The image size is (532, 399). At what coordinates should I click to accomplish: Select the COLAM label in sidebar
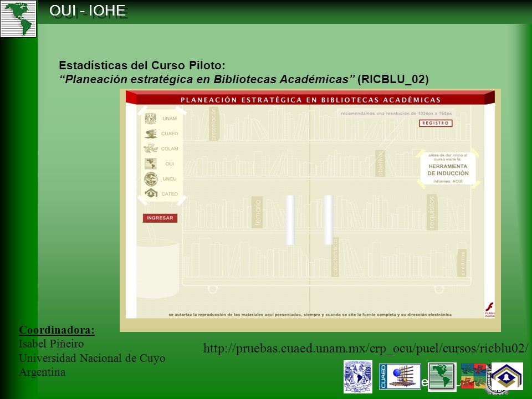[x=170, y=149]
